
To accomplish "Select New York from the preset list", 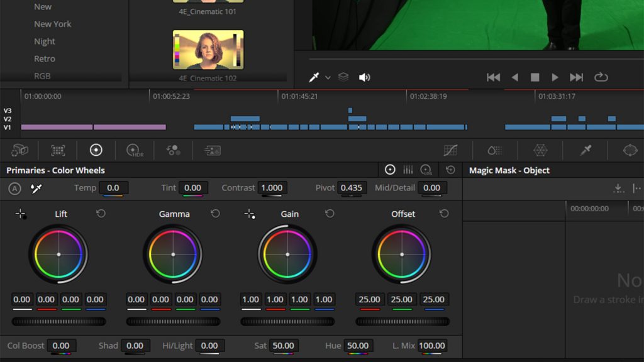I will 53,24.
